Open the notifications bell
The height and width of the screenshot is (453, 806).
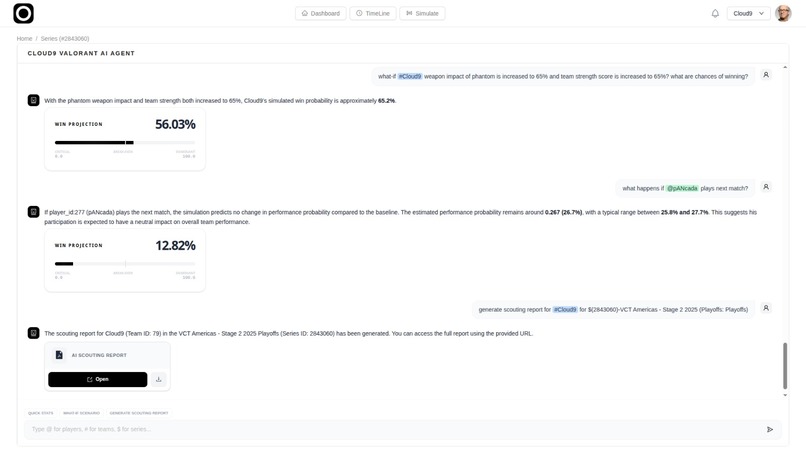pyautogui.click(x=715, y=13)
